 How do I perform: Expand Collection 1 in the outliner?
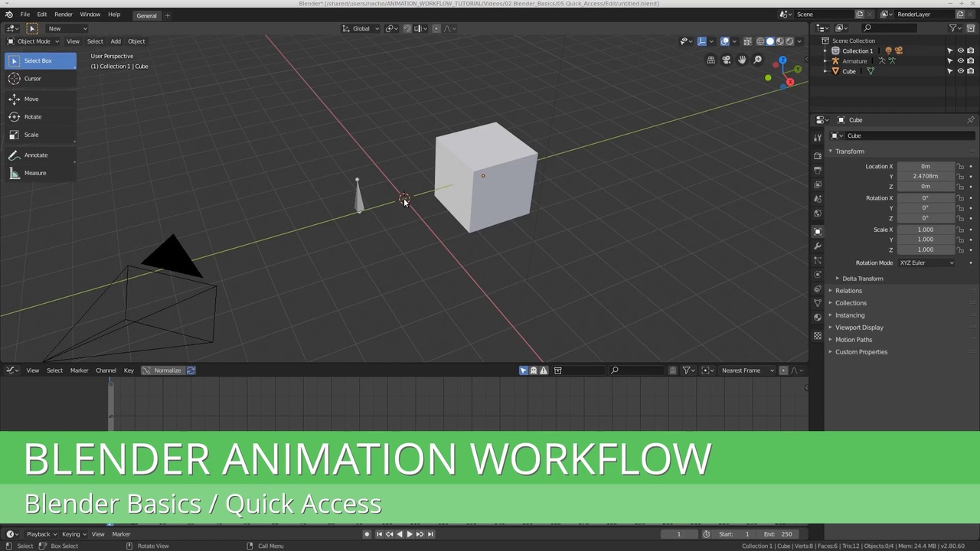coord(825,51)
